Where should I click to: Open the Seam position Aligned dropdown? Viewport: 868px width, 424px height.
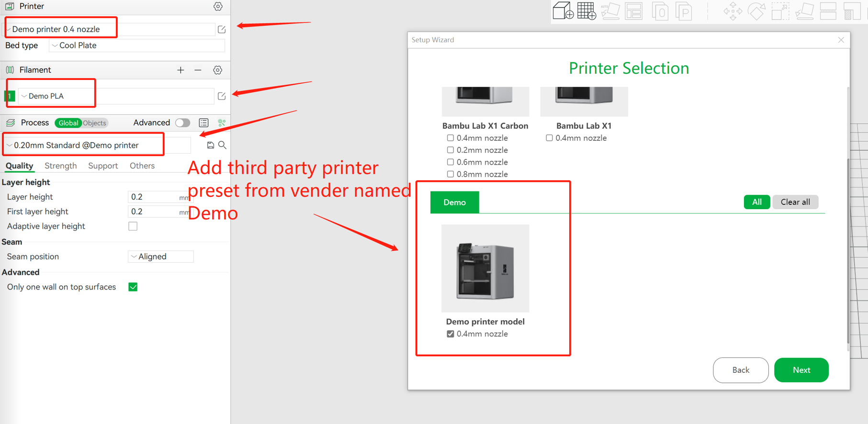click(x=161, y=257)
